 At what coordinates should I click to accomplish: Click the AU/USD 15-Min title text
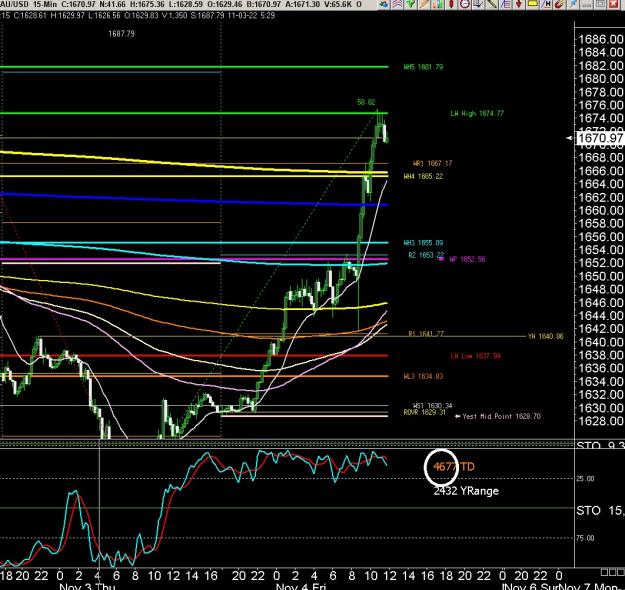point(28,4)
